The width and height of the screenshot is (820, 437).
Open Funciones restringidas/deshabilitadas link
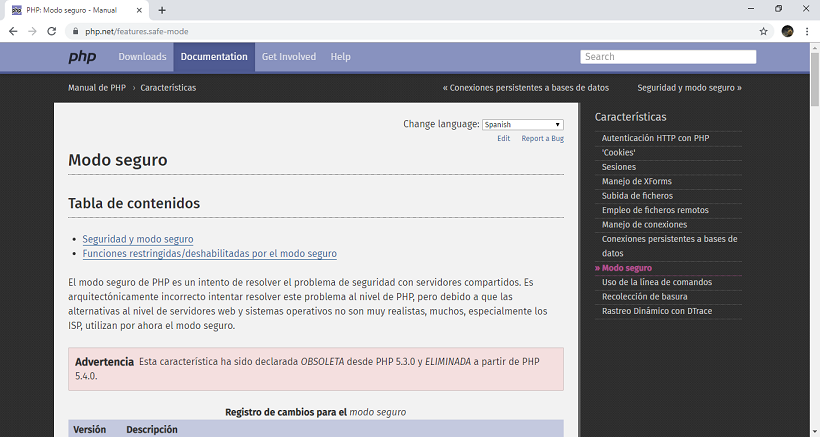[x=209, y=254]
